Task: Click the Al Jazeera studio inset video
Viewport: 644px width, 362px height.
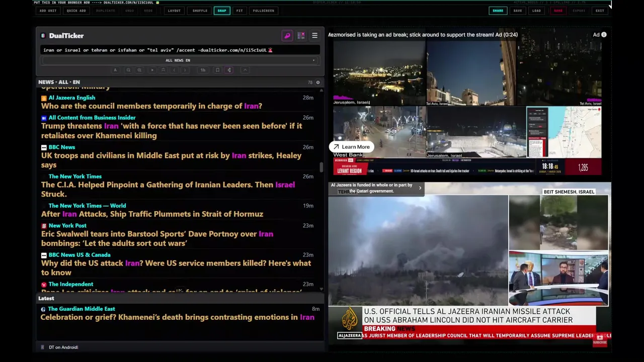Action: tap(558, 278)
